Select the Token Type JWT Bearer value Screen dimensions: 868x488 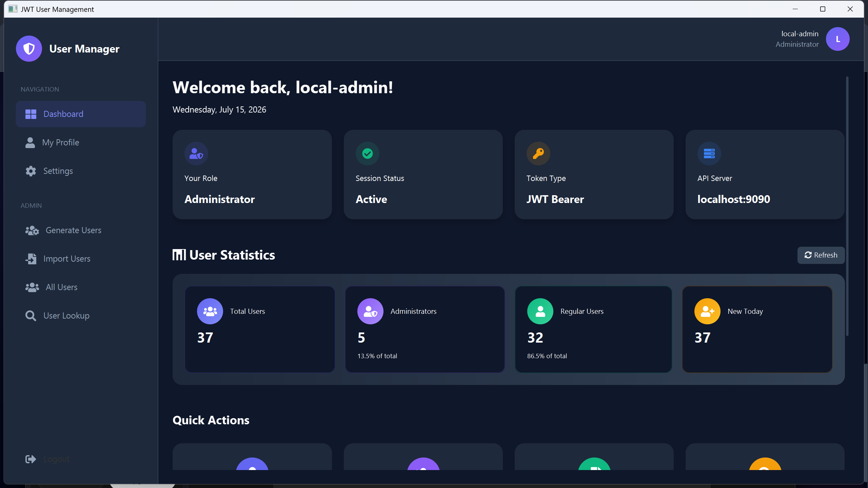555,199
